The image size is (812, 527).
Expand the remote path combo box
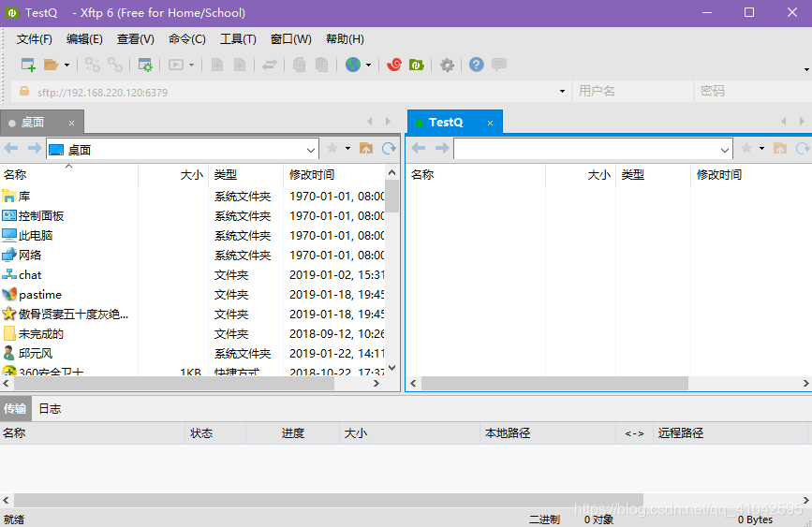click(x=725, y=150)
